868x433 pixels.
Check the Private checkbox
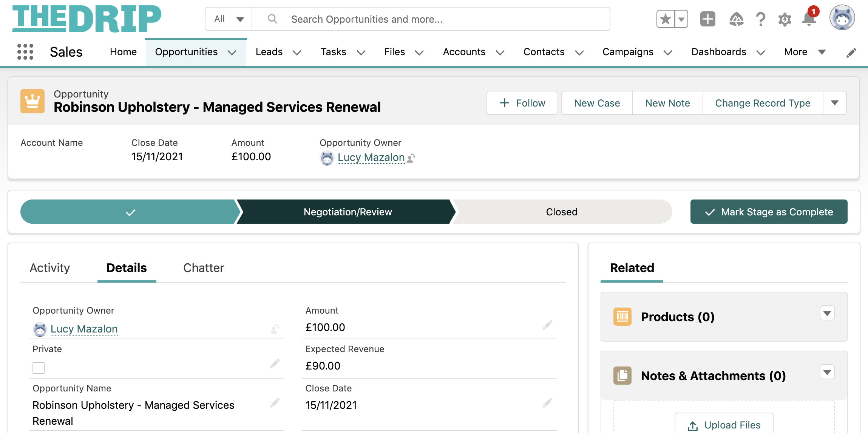click(38, 368)
